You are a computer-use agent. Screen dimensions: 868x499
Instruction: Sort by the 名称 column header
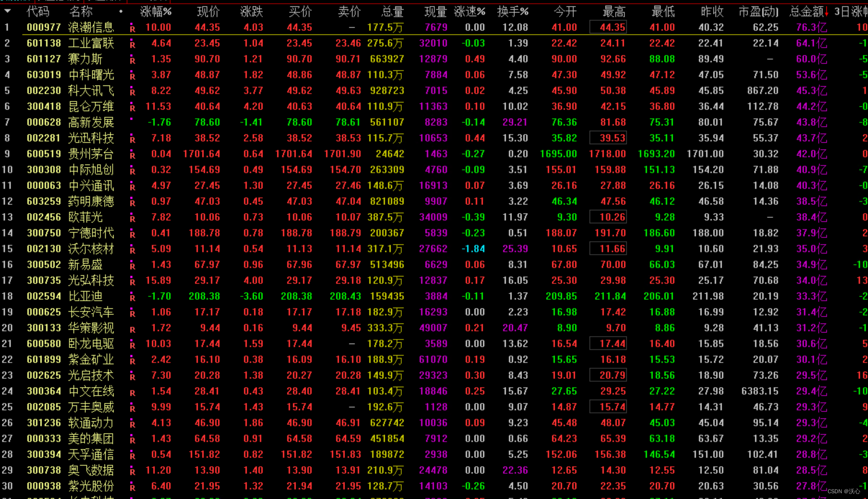(x=81, y=11)
